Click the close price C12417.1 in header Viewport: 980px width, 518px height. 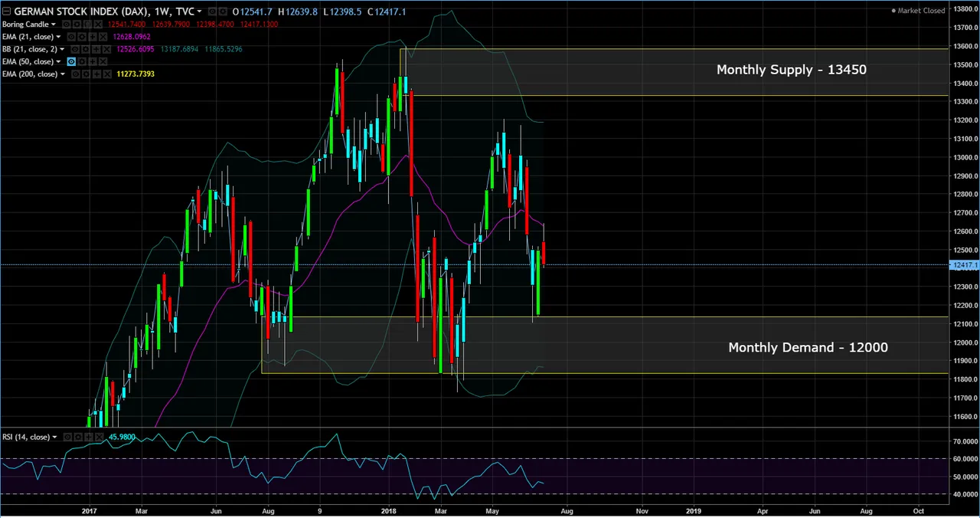coord(387,11)
